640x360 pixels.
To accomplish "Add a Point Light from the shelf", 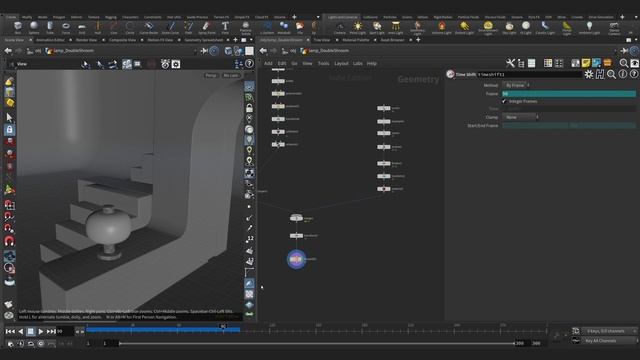I will tap(358, 27).
